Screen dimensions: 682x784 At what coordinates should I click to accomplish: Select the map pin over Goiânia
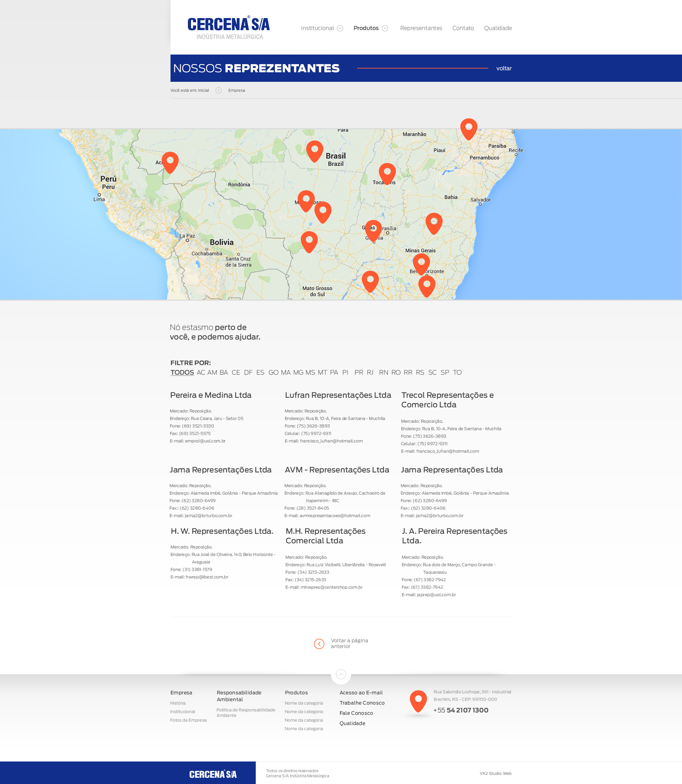tap(373, 230)
